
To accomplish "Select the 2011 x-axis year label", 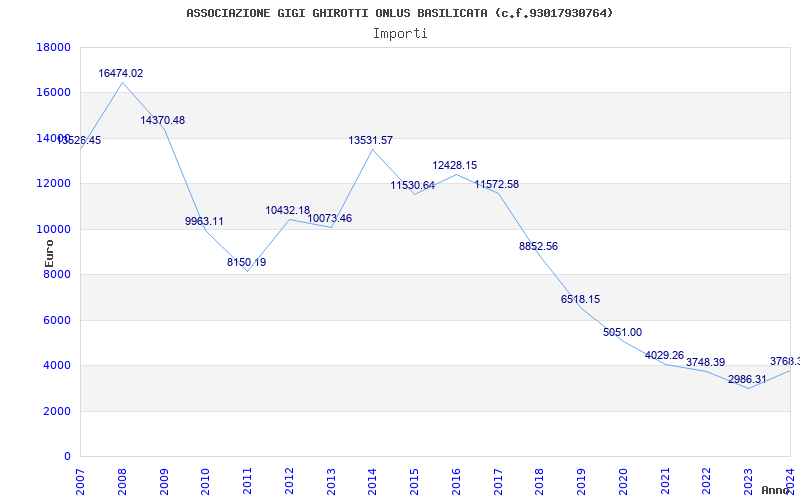I will click(247, 482).
